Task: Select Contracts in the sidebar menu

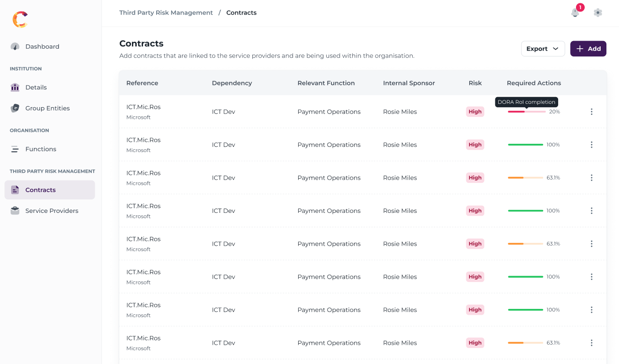Action: (x=41, y=190)
